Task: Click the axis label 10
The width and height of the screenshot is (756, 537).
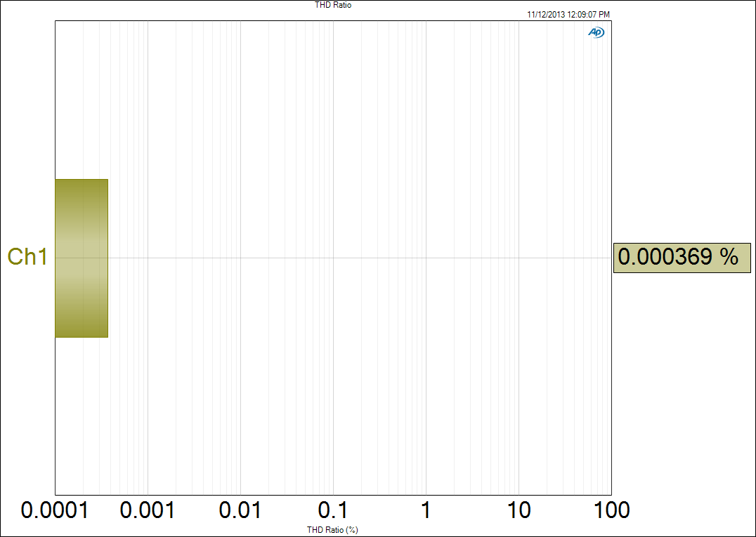Action: click(x=519, y=510)
